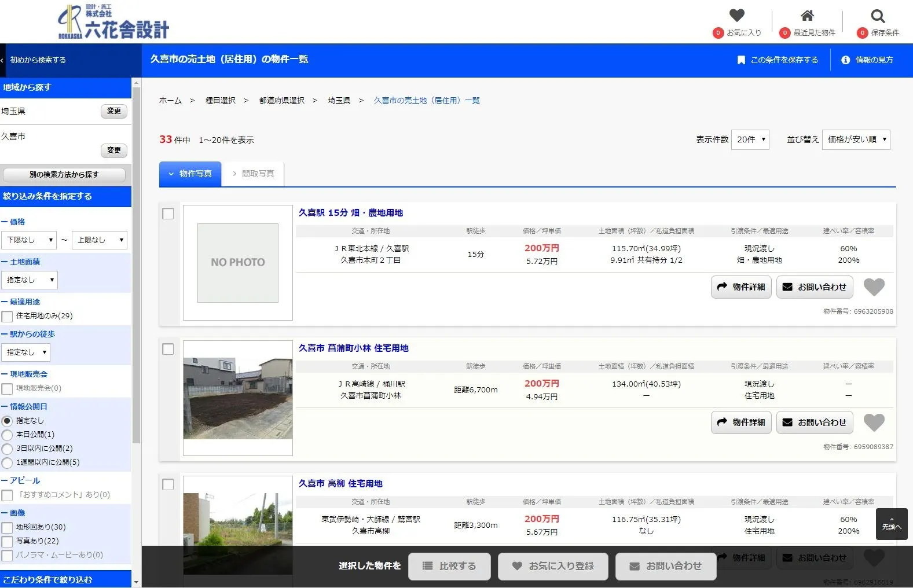Click the 菖蒲町小林 property photo thumbnail
This screenshot has width=913, height=588.
tap(237, 398)
